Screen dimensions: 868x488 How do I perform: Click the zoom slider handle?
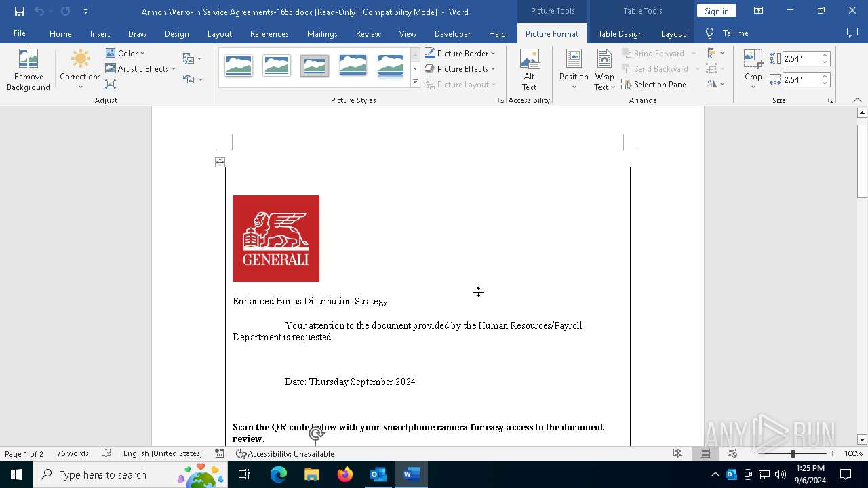(x=793, y=453)
